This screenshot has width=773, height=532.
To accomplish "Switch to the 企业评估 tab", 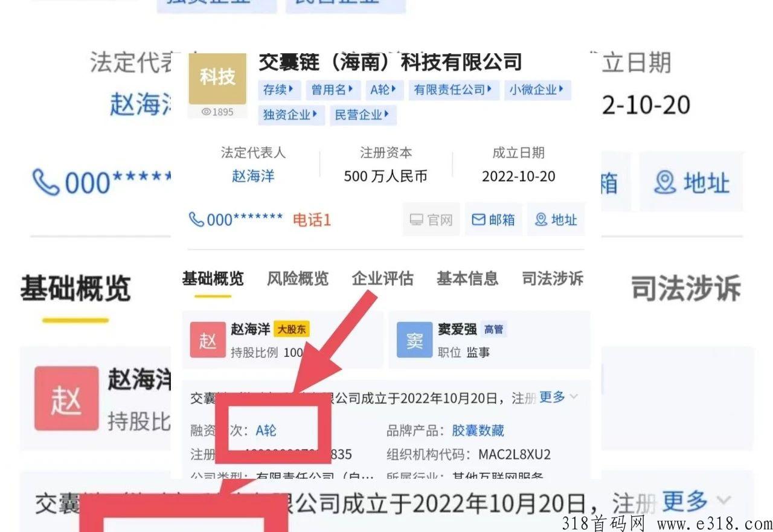I will [x=382, y=278].
